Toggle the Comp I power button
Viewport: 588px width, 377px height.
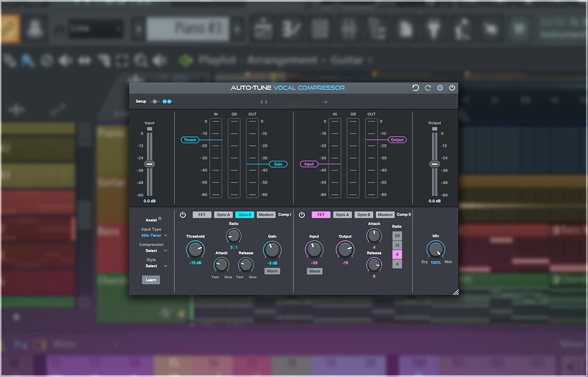pyautogui.click(x=183, y=215)
